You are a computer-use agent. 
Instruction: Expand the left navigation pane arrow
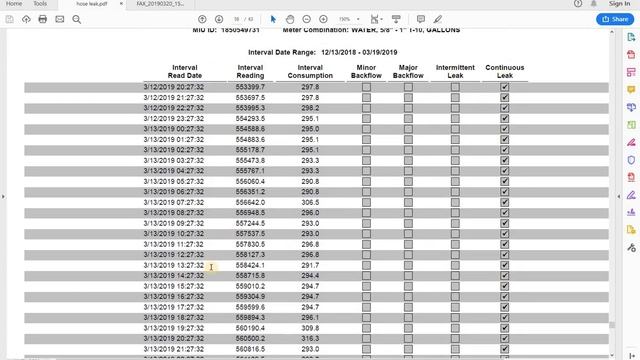click(3, 196)
